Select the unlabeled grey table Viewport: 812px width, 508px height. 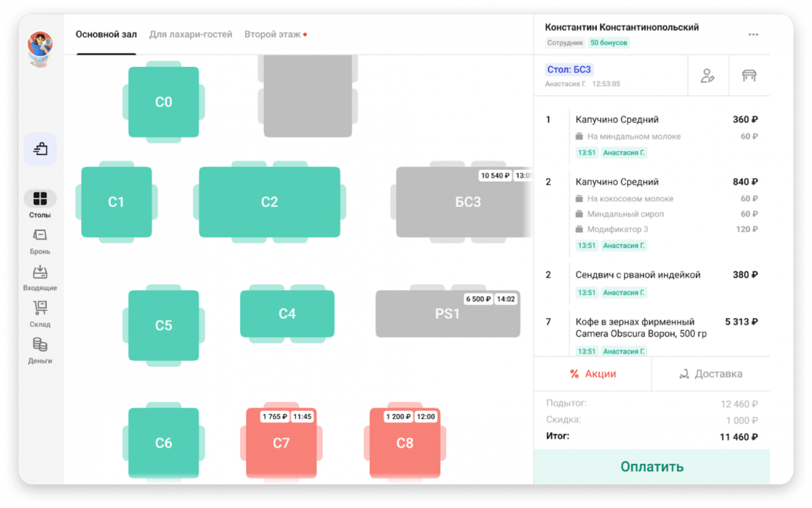(x=308, y=96)
